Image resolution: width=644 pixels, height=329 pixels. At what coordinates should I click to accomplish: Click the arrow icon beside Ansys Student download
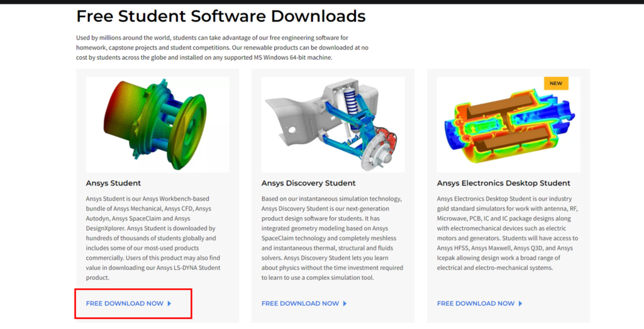[x=169, y=304]
